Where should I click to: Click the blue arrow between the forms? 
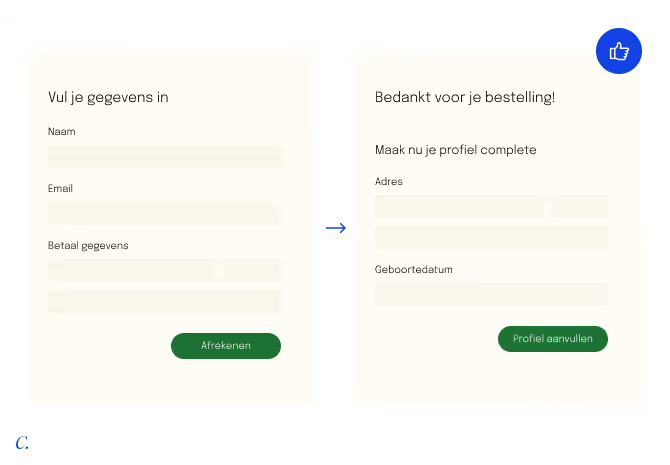[x=336, y=228]
